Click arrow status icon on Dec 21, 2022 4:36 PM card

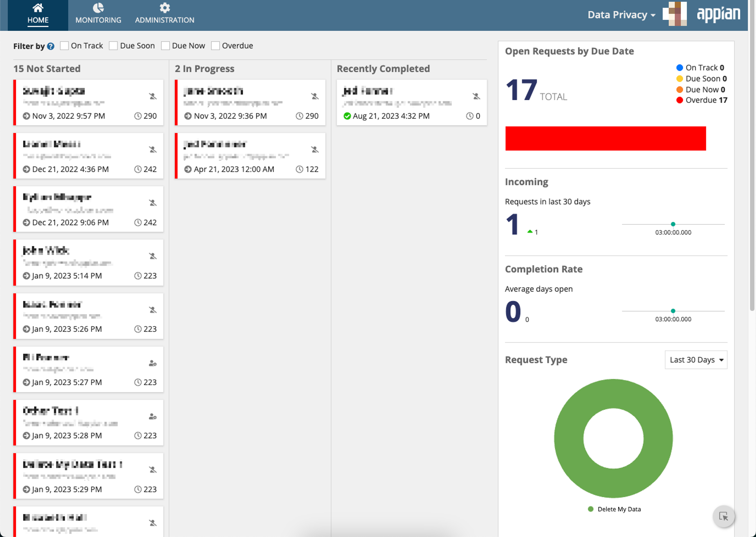pos(26,169)
